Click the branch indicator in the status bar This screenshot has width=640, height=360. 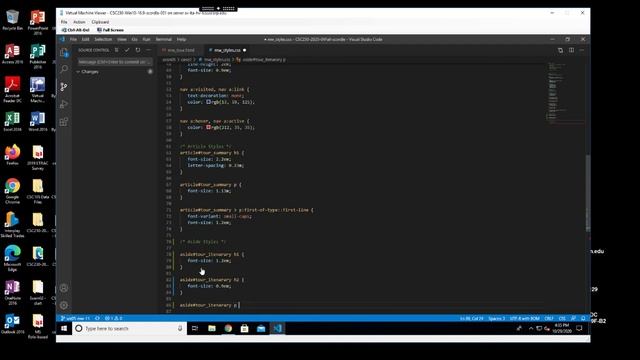pyautogui.click(x=75, y=318)
